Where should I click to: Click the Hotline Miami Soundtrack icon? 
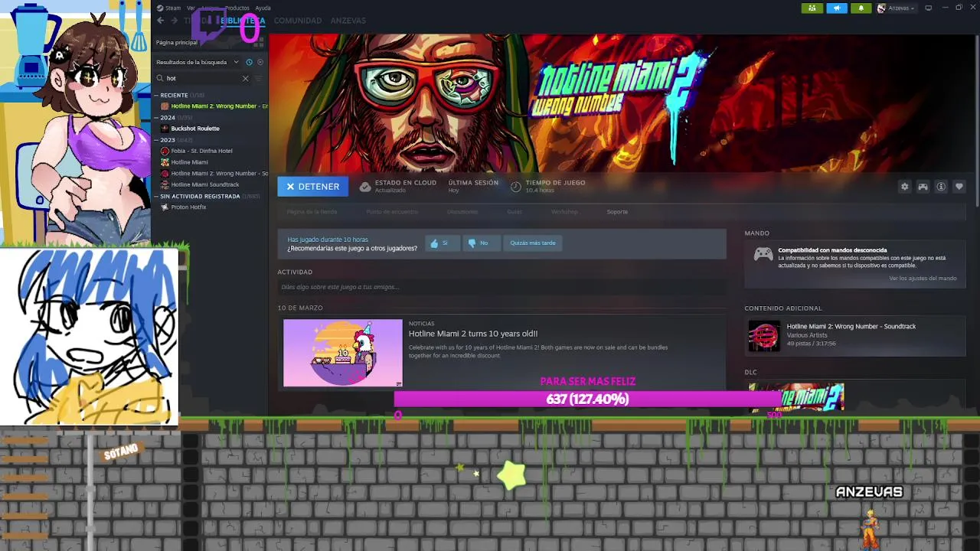165,184
